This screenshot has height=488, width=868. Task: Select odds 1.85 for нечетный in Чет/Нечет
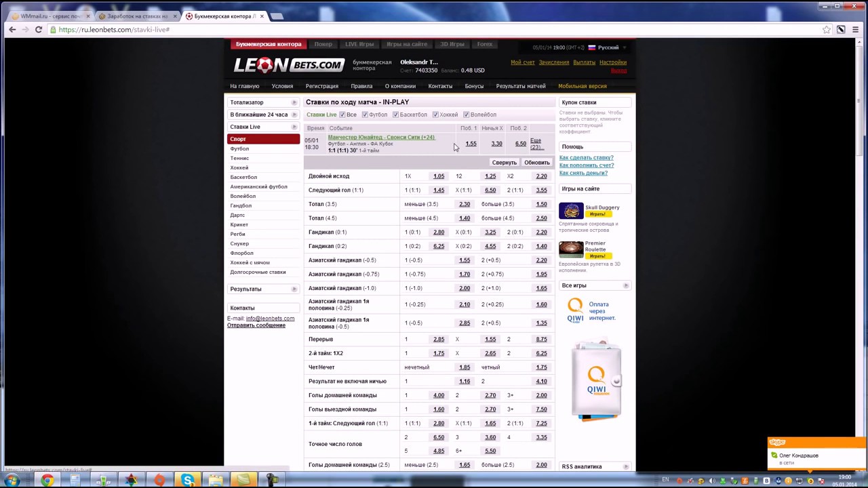coord(465,367)
